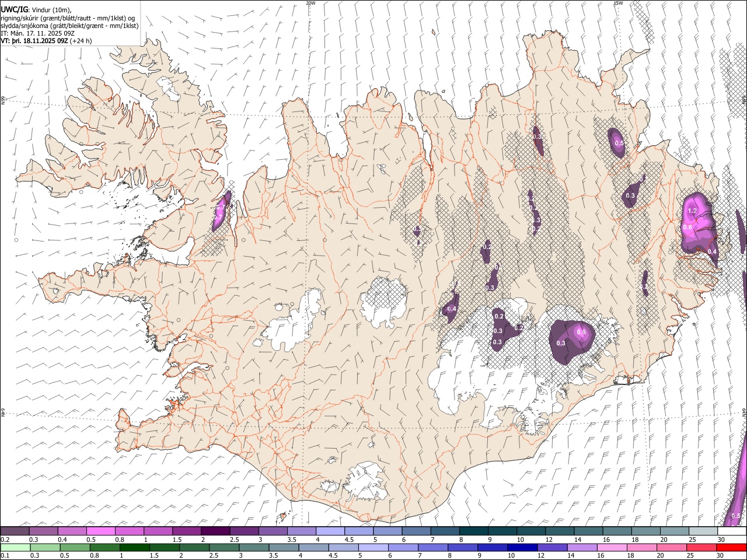Screen dimensions: 747x560
Task: Click the 'VT: þri. 18.11.2025 09Z' valid time
Action: pyautogui.click(x=34, y=41)
